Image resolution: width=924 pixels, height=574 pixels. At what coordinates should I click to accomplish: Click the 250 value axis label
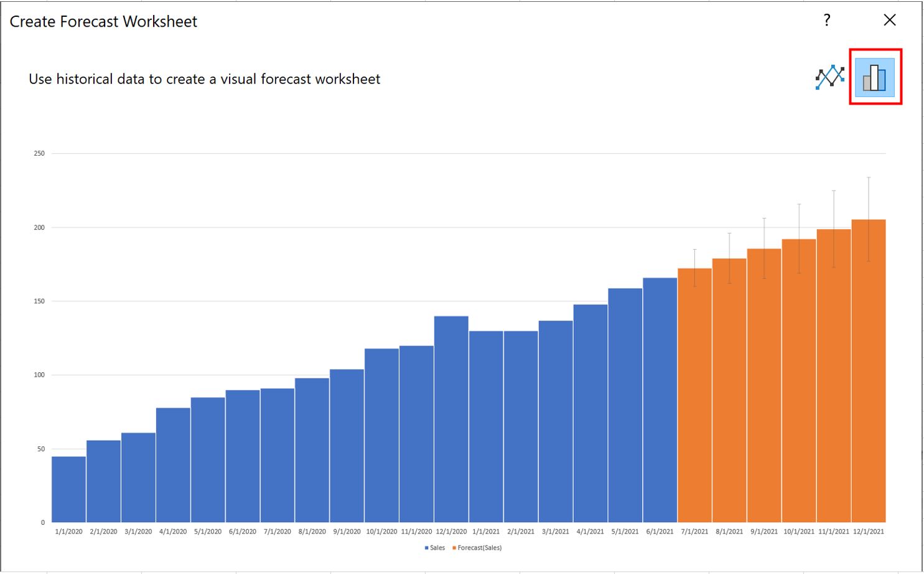[x=39, y=153]
